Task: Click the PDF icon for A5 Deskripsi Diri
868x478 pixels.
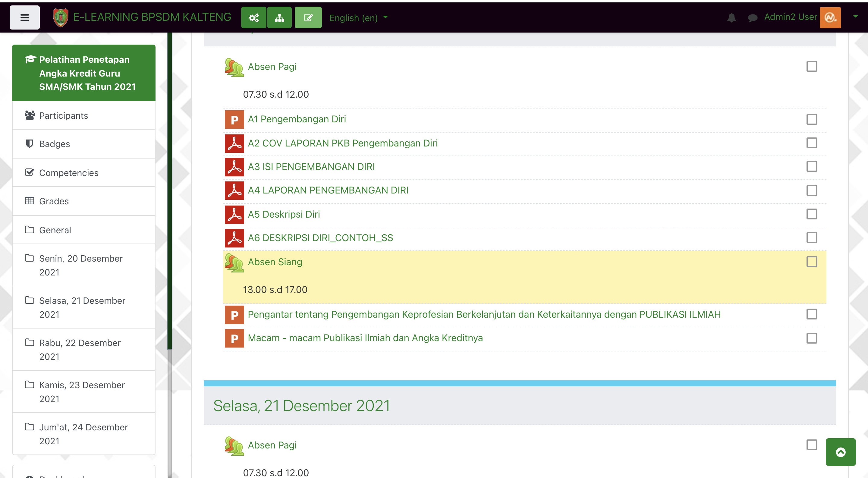Action: point(234,214)
